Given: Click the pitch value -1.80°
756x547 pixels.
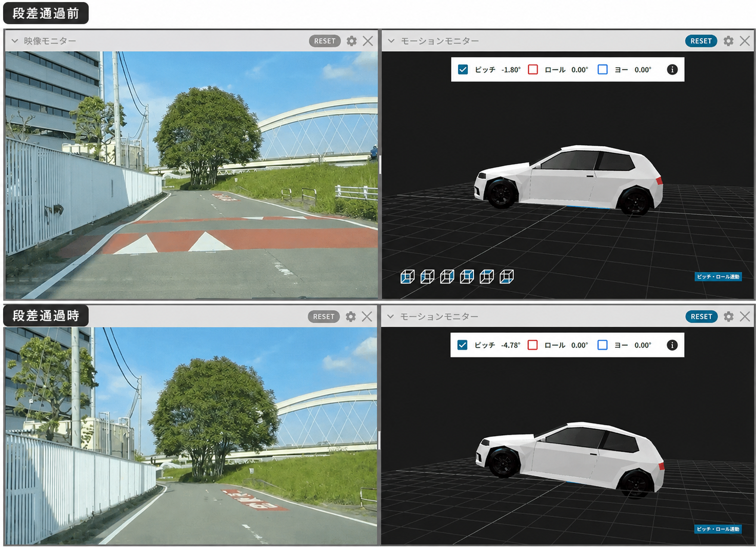Looking at the screenshot, I should click(x=511, y=70).
